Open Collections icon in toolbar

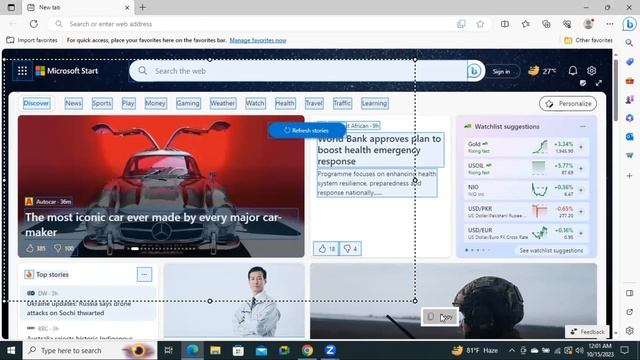[547, 24]
